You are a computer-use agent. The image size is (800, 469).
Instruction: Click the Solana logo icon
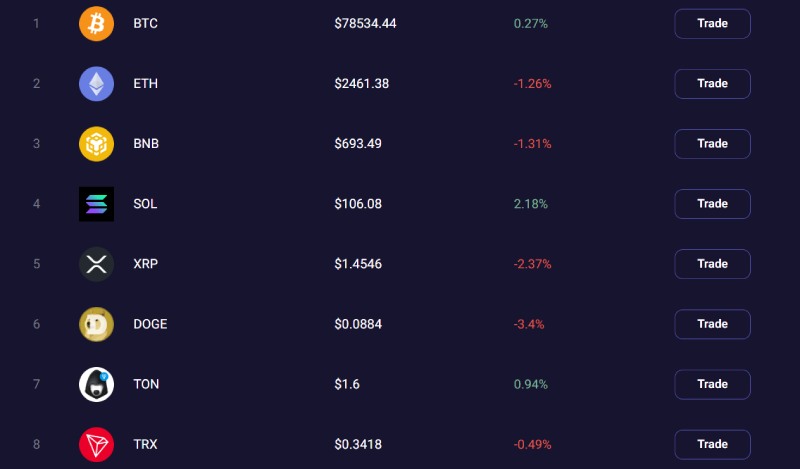coord(96,204)
